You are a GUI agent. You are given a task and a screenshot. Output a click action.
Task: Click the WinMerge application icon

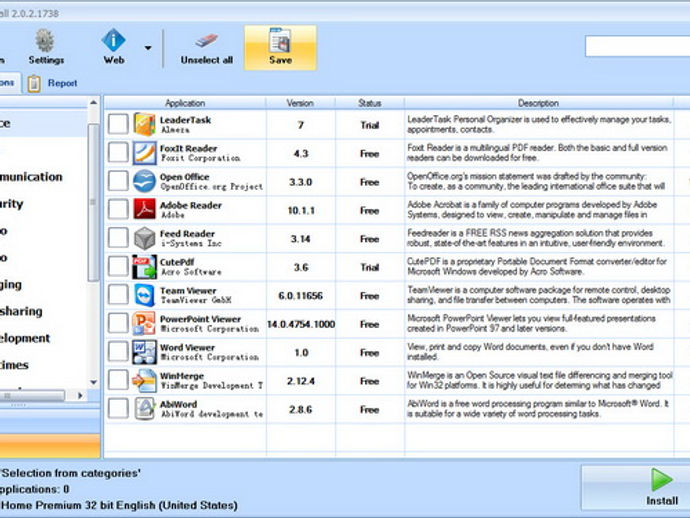coord(144,380)
